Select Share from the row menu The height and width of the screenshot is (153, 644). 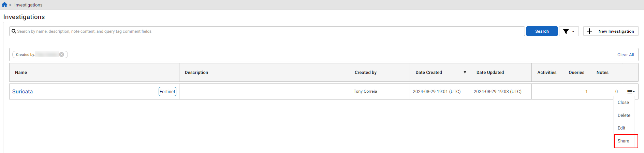[623, 141]
